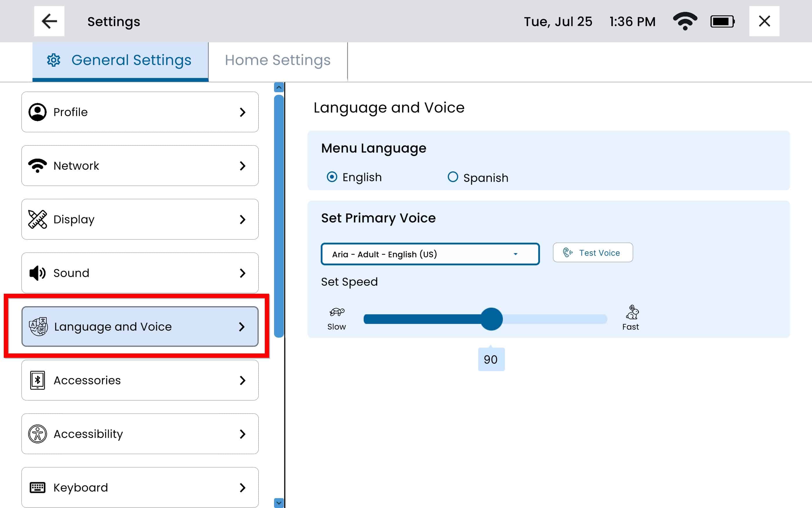The height and width of the screenshot is (508, 812).
Task: Click the fast rabbit speed icon
Action: tap(632, 313)
